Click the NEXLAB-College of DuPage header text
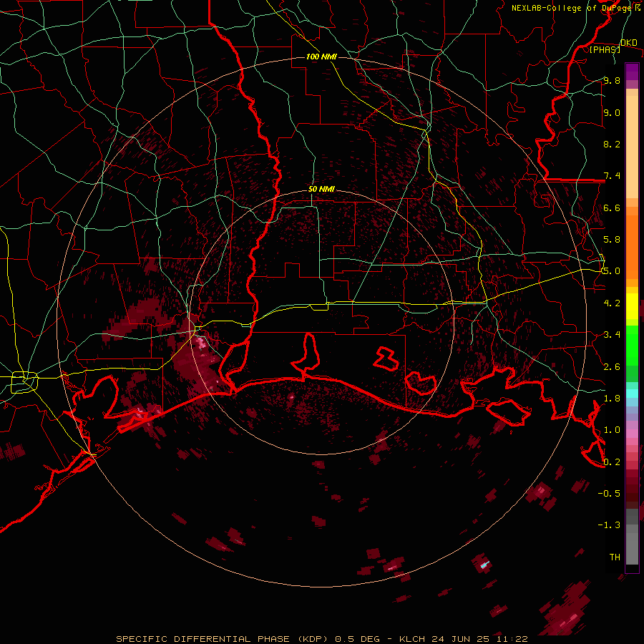This screenshot has width=644, height=644. [572, 8]
